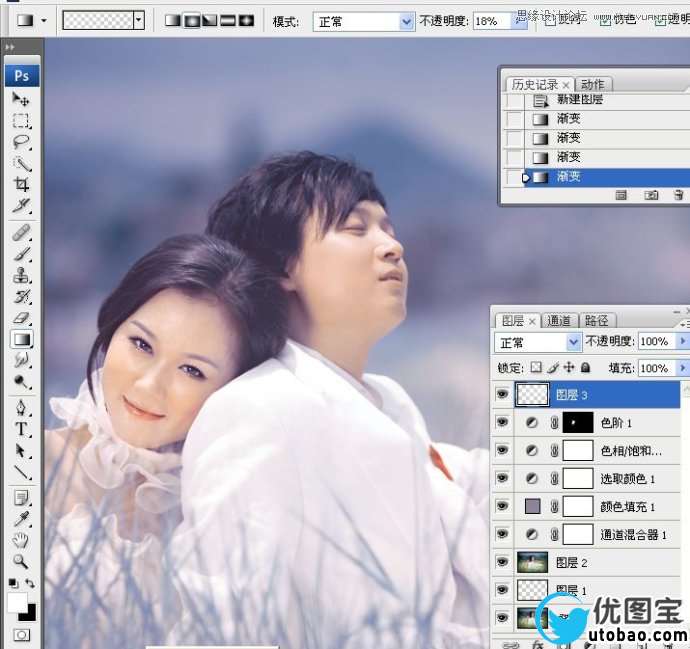The image size is (690, 649).
Task: Hide the 颜色填充 1 layer
Action: 502,506
